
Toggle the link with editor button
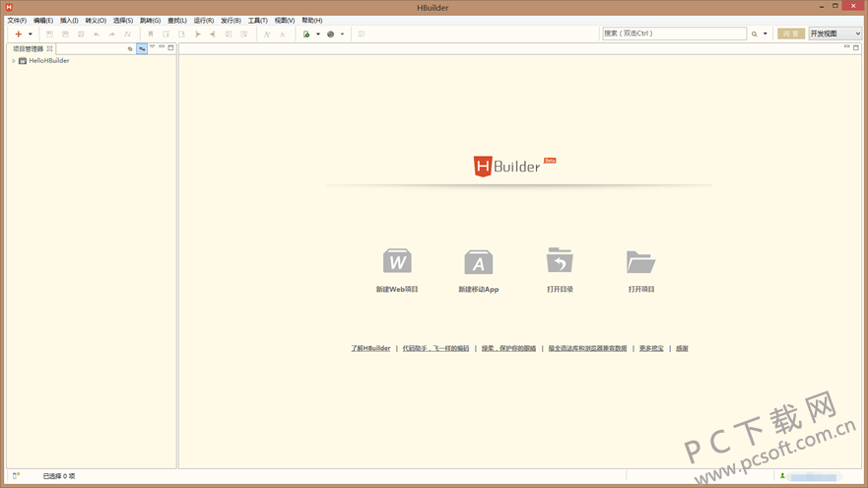pyautogui.click(x=142, y=48)
